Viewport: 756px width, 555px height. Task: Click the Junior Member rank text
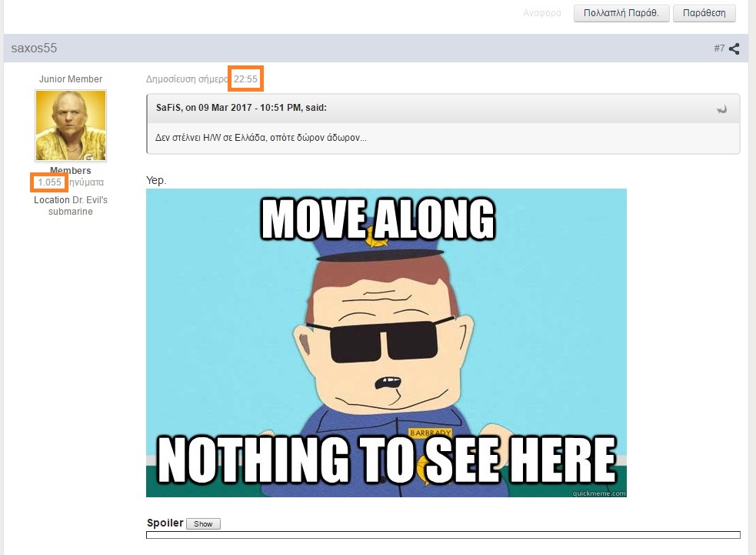(71, 79)
